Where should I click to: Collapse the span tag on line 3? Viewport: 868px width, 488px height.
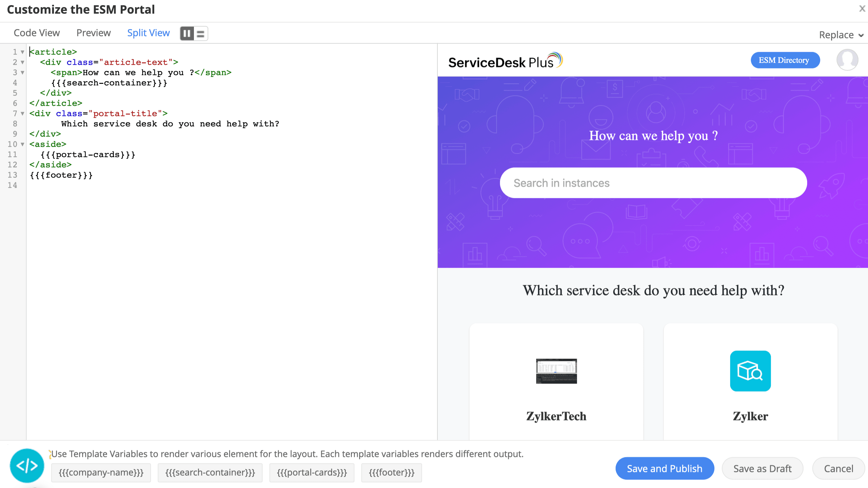[x=23, y=73]
